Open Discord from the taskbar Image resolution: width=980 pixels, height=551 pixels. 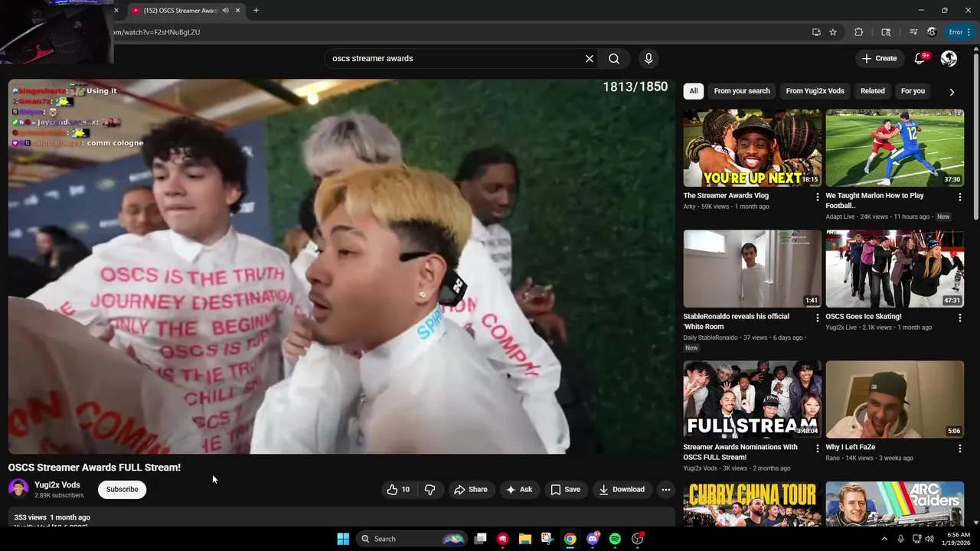coord(593,539)
